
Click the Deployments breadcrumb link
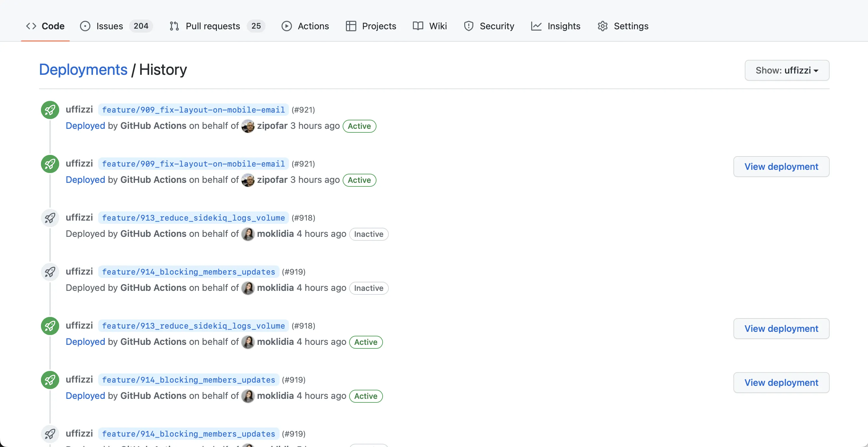point(83,70)
